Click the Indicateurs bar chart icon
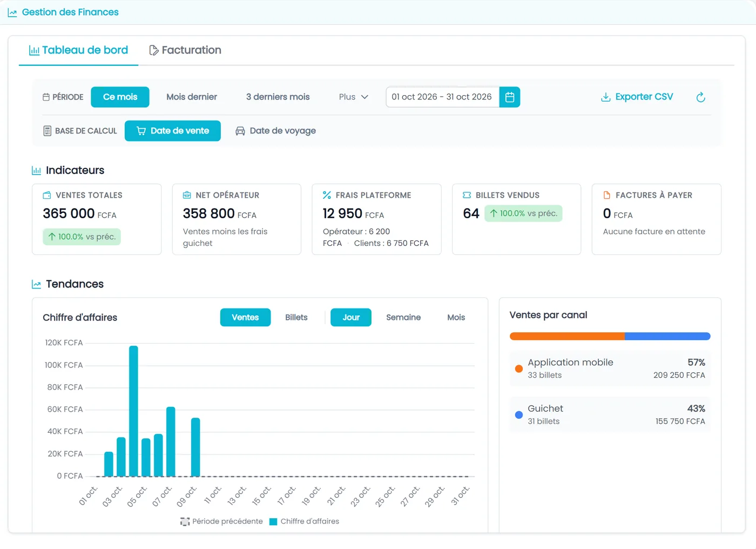The width and height of the screenshot is (756, 549). click(36, 171)
